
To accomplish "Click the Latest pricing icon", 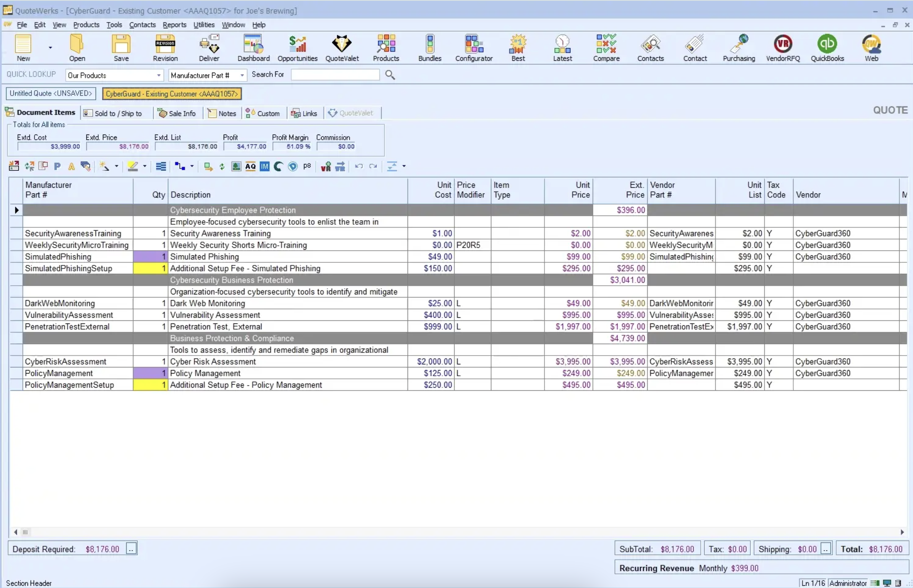I will click(x=562, y=48).
